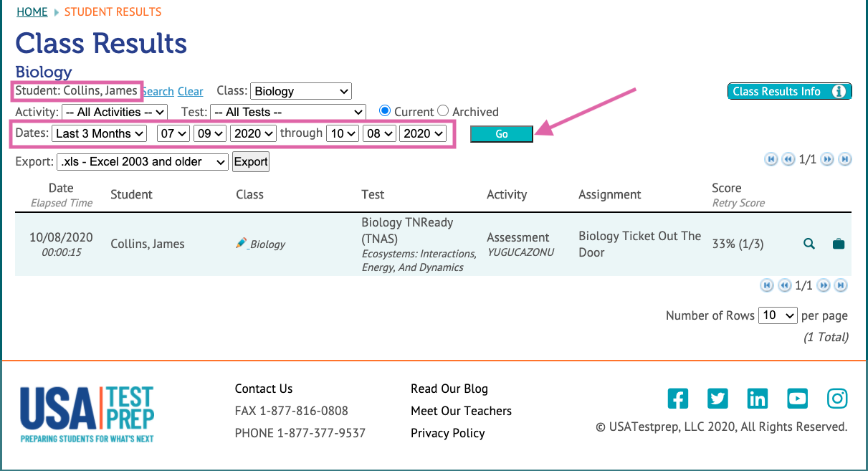Open the end day dropdown showing 08
This screenshot has width=868, height=471.
pos(380,133)
